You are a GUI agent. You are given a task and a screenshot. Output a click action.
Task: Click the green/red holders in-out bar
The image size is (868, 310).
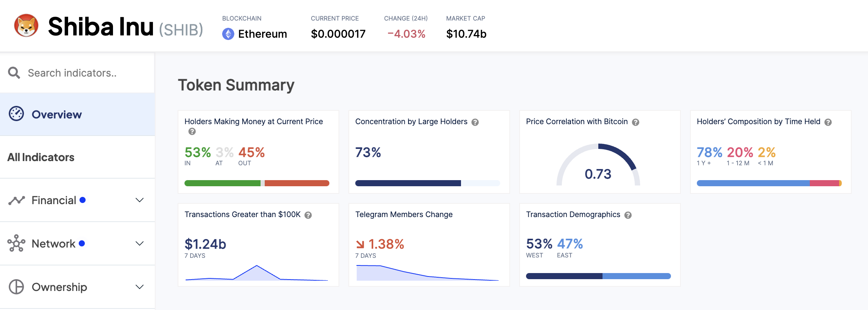pos(257,183)
